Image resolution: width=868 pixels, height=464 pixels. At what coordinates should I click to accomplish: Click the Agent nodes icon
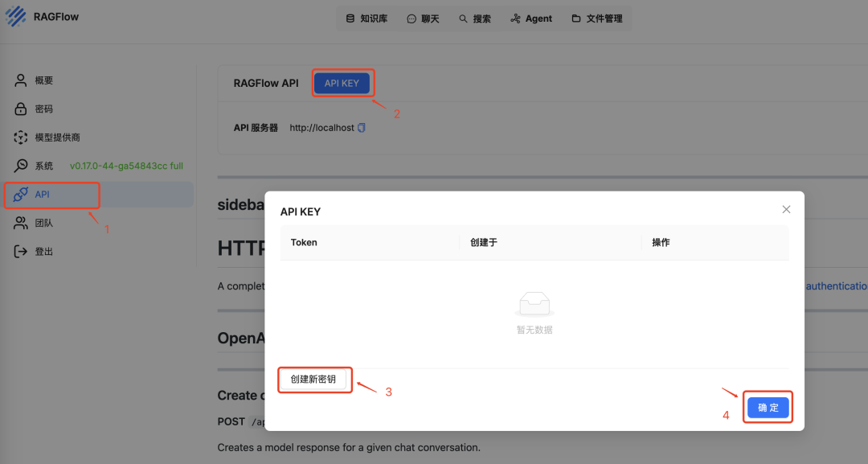[x=515, y=18]
